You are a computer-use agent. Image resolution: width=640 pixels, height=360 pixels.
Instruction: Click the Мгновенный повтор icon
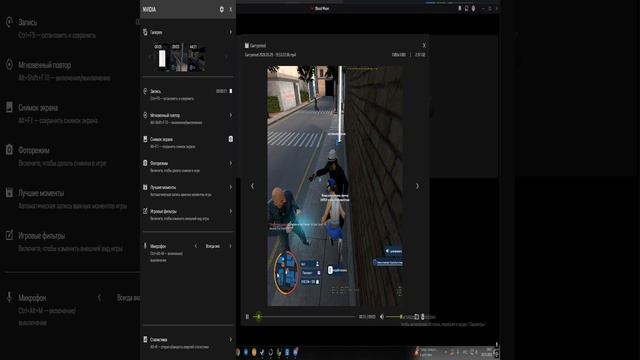click(145, 115)
